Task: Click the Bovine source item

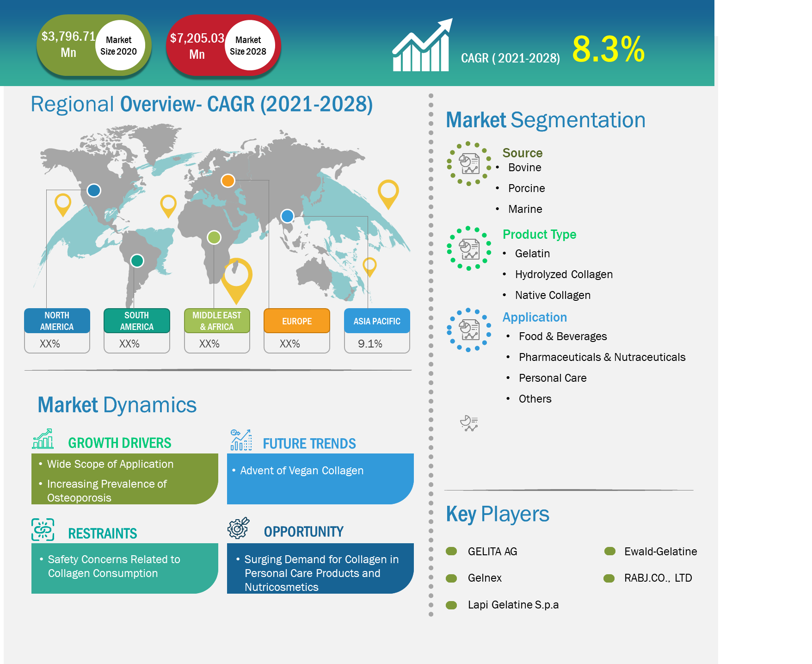Action: point(524,168)
